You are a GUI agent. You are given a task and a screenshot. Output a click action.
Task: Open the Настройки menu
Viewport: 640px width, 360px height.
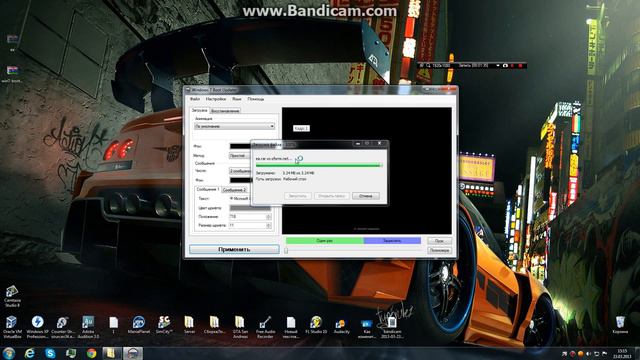(216, 99)
